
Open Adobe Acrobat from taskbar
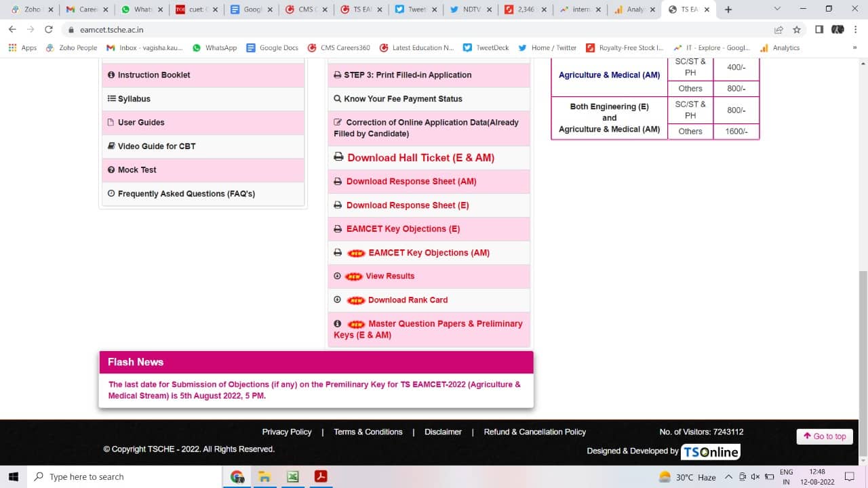coord(320,476)
